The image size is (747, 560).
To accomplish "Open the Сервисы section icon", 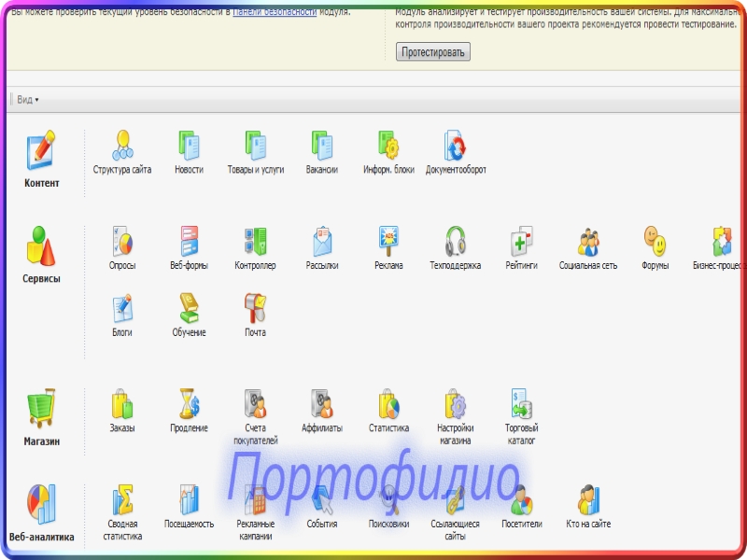I will coord(41,245).
